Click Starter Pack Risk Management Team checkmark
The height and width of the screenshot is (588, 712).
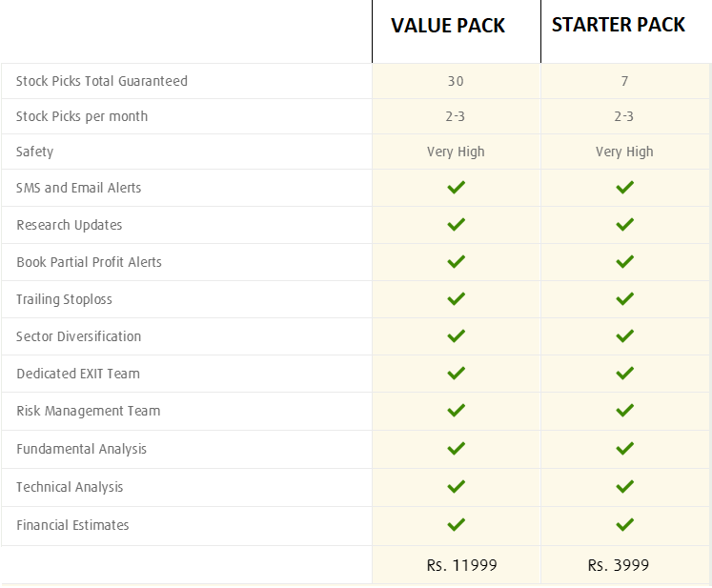pos(624,411)
